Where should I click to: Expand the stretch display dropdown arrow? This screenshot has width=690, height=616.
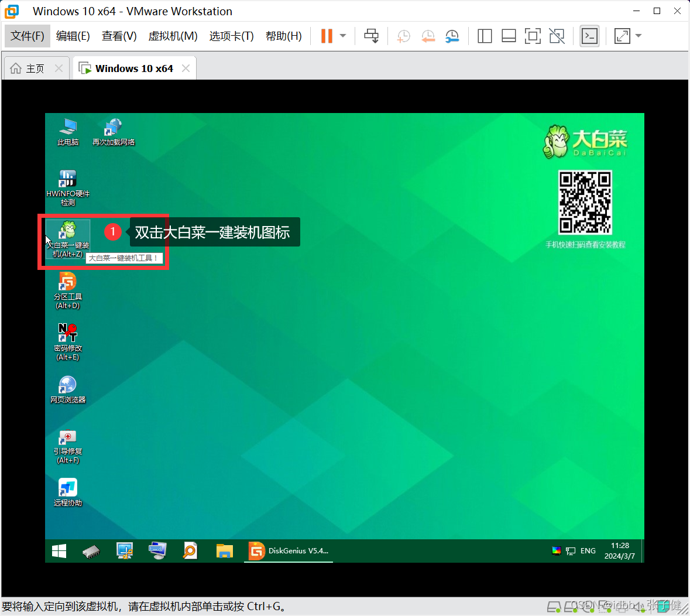tap(638, 36)
